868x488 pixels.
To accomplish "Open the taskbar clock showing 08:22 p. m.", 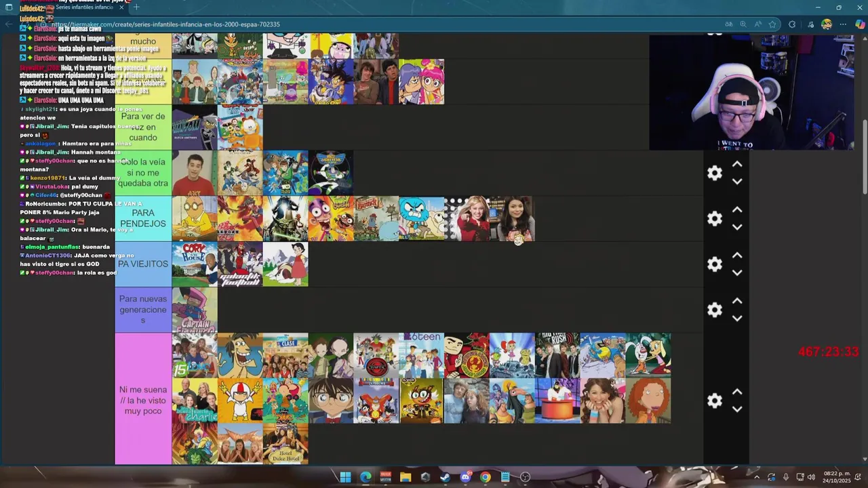I will point(837,477).
